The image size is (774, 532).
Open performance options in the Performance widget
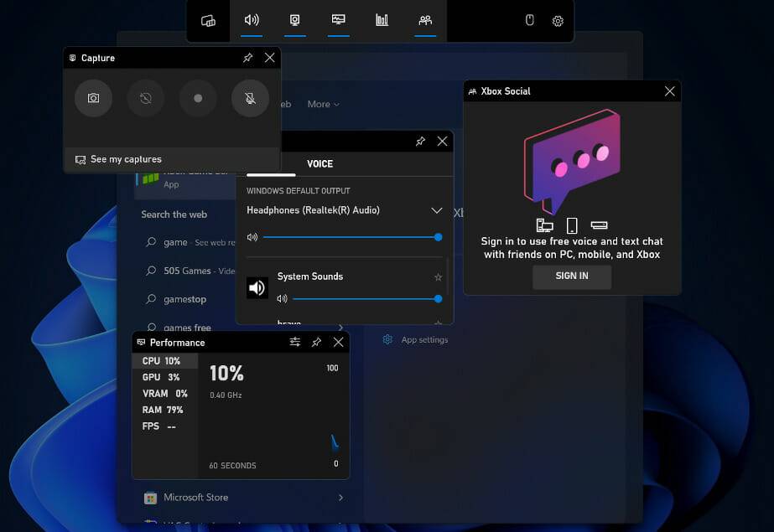click(294, 342)
